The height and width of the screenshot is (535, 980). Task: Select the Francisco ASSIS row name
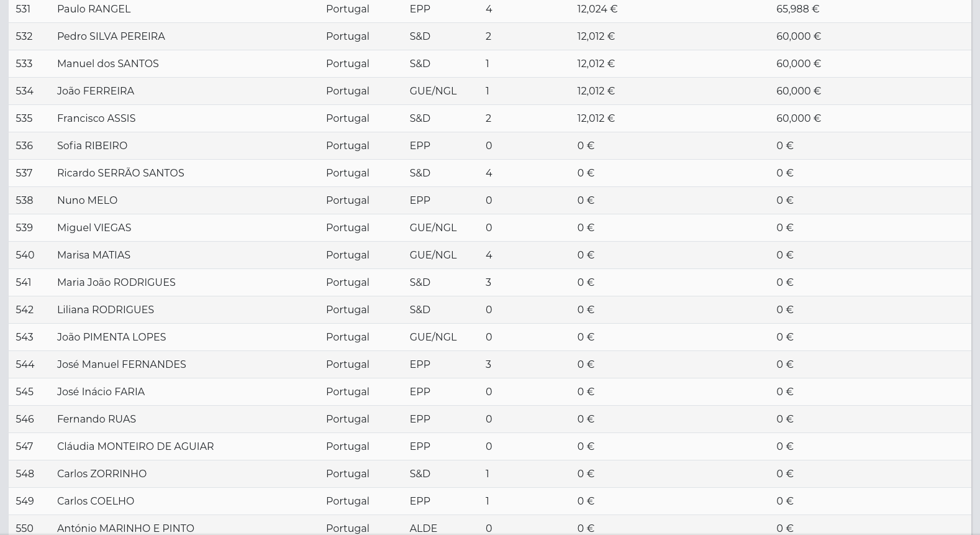(x=96, y=119)
